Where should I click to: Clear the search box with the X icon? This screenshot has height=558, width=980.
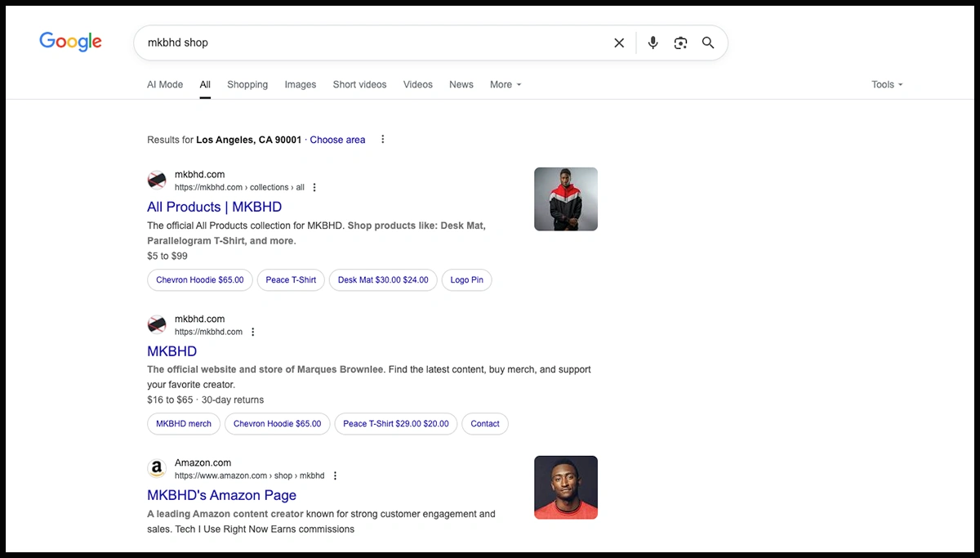(619, 43)
